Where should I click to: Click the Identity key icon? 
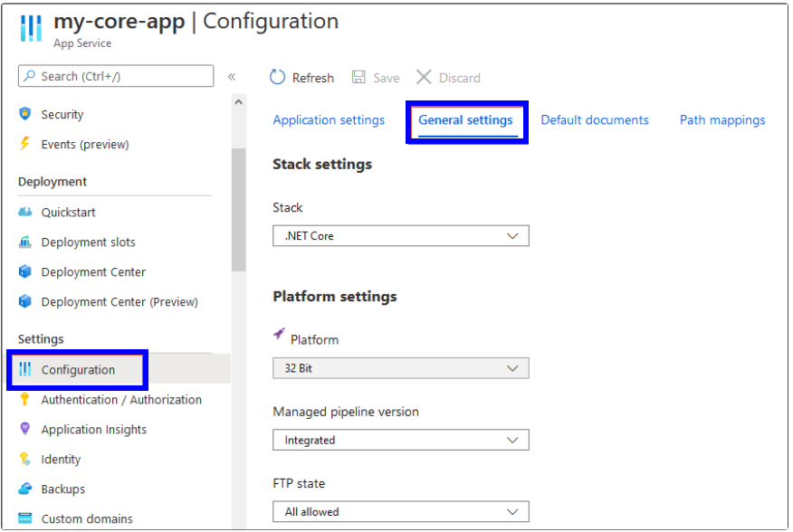tap(24, 459)
